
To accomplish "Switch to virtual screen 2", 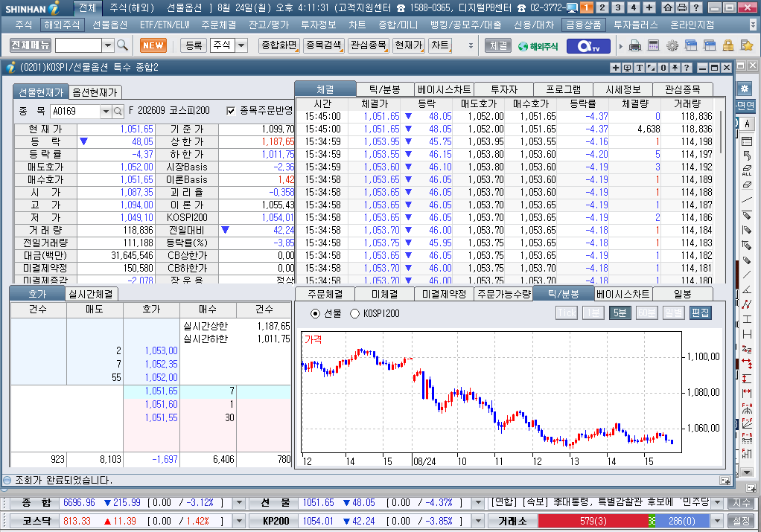I will 602,7.
